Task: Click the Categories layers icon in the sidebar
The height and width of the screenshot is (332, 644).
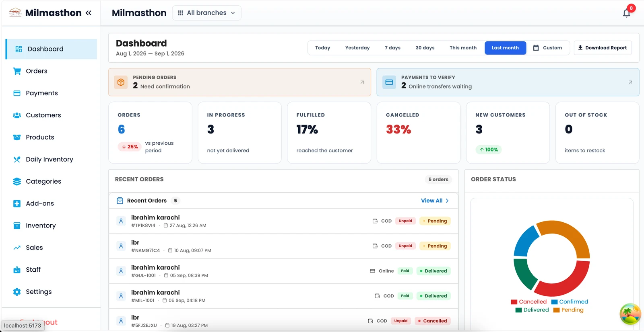Action: click(x=17, y=182)
